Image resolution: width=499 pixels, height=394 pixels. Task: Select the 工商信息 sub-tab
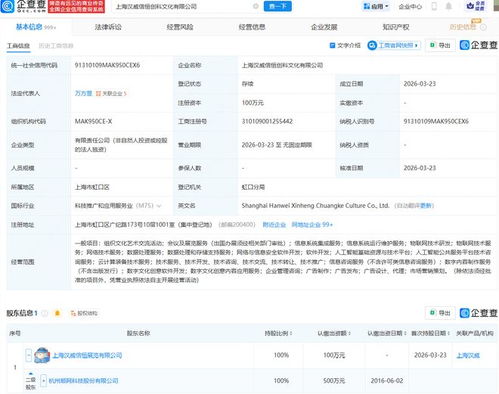click(19, 46)
